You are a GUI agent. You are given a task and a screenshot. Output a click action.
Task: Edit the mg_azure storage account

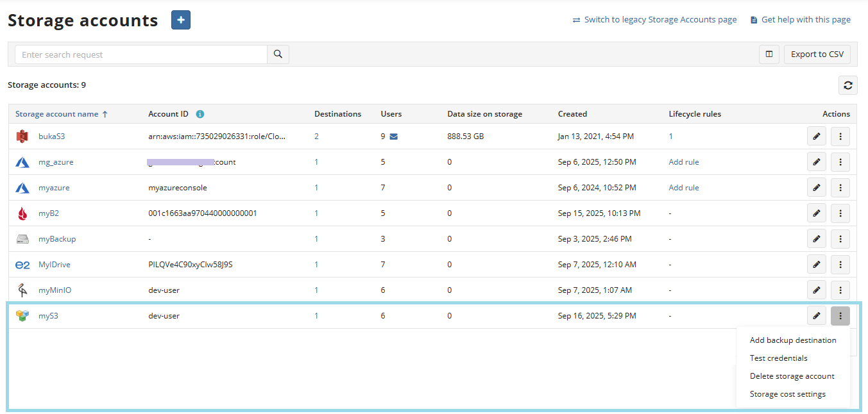tap(816, 162)
